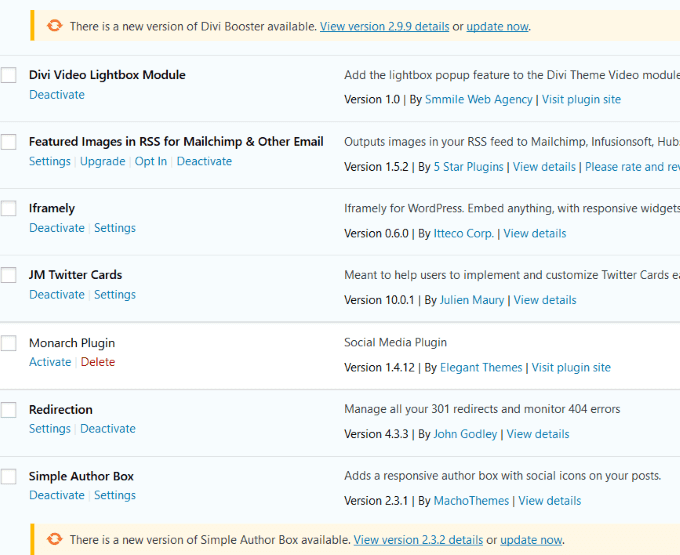
Task: Open Settings for the Redirection plugin
Action: coord(50,429)
